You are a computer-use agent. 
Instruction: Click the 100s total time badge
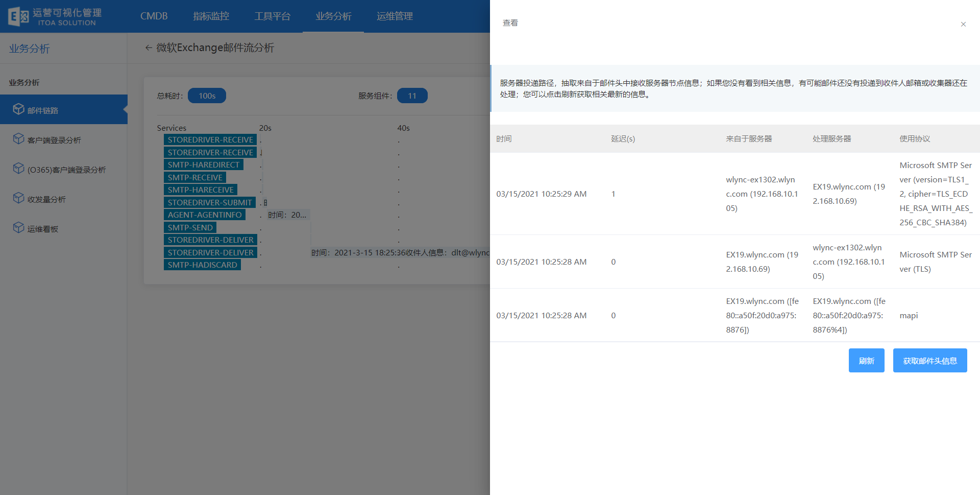point(207,96)
